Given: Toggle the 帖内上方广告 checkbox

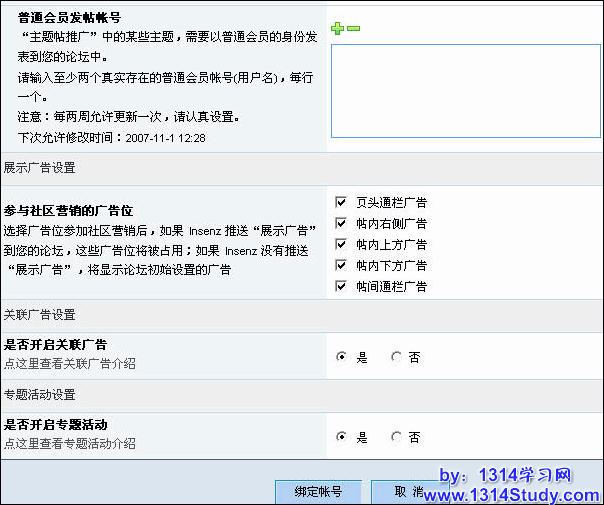Looking at the screenshot, I should [342, 244].
